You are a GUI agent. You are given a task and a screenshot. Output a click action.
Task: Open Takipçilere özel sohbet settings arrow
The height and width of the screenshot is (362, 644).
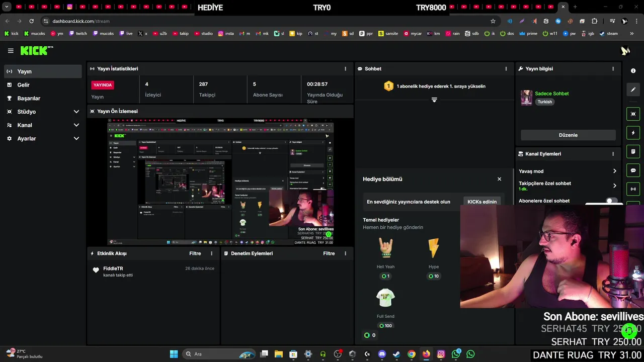tap(614, 186)
